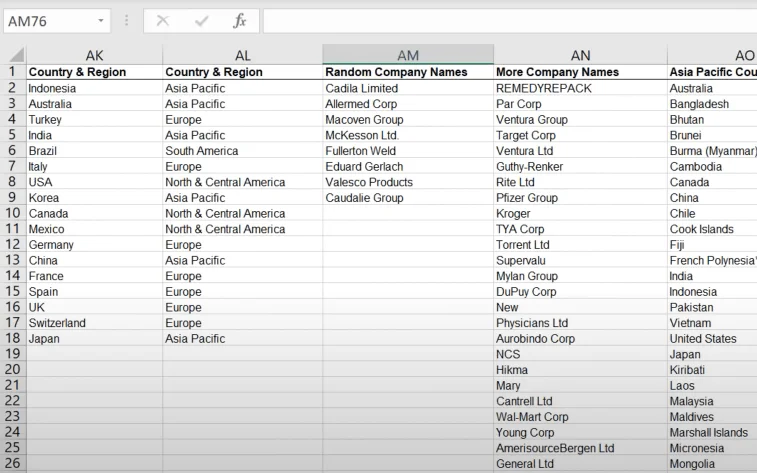Click the United States cell
This screenshot has height=473, width=757.
click(712, 339)
